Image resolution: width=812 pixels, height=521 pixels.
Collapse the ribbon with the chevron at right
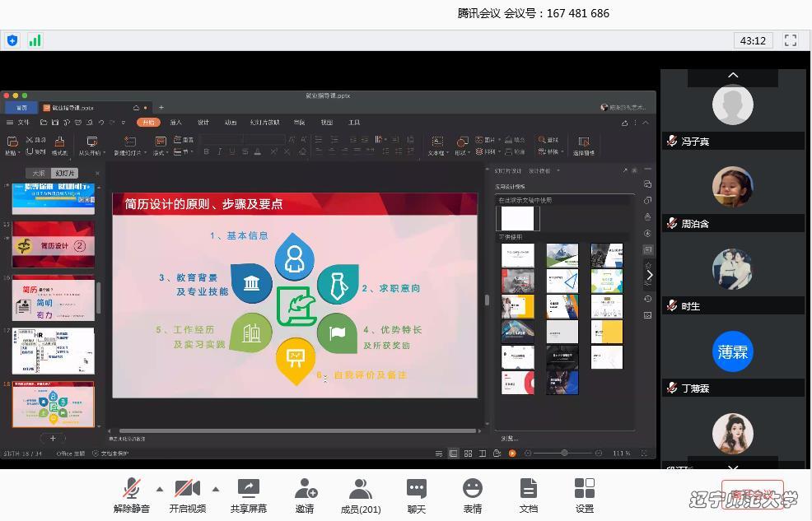tap(646, 123)
